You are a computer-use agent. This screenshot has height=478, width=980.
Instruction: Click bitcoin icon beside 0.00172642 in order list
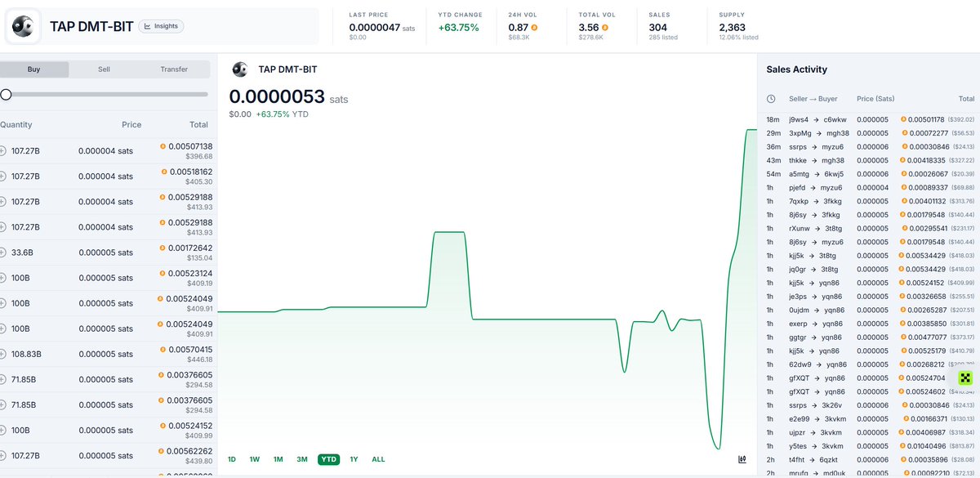(x=163, y=248)
